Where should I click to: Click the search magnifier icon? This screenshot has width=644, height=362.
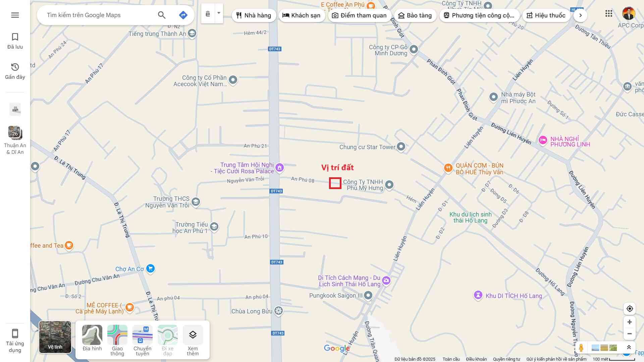click(x=162, y=15)
